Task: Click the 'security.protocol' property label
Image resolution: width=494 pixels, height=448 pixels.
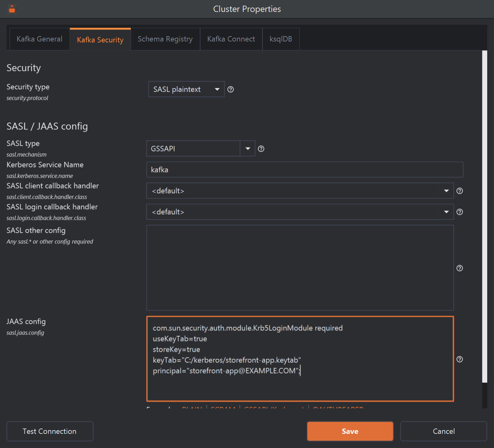Action: [27, 98]
